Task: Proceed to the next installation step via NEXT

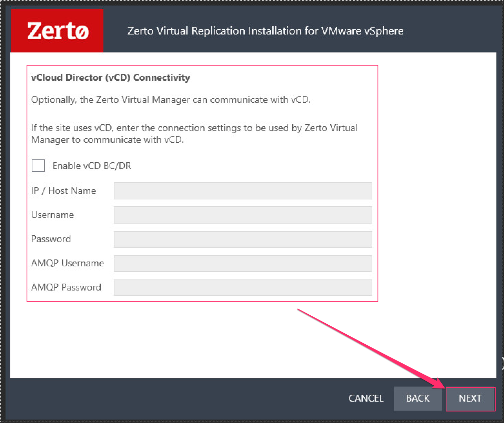Action: point(470,399)
